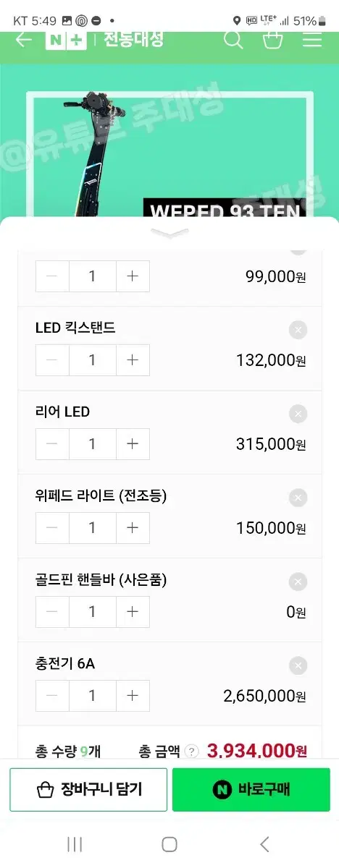This screenshot has width=339, height=868.
Task: Open the shopping basket icon in the header
Action: click(272, 39)
